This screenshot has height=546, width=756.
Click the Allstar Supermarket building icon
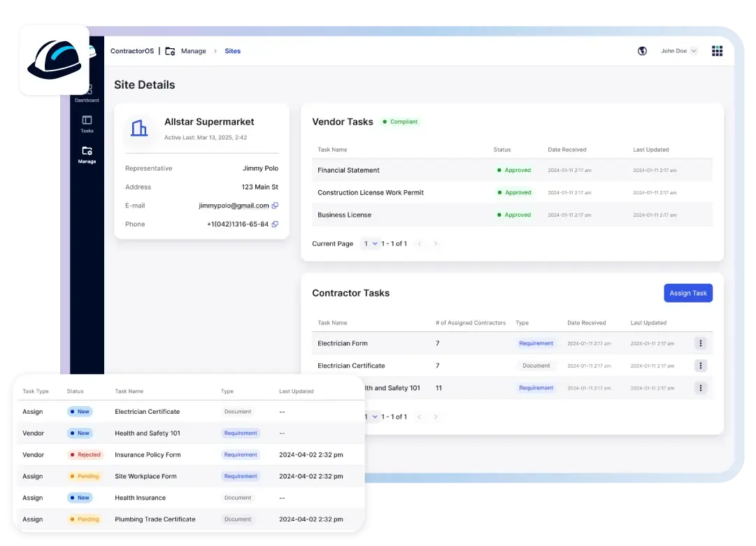(x=139, y=128)
